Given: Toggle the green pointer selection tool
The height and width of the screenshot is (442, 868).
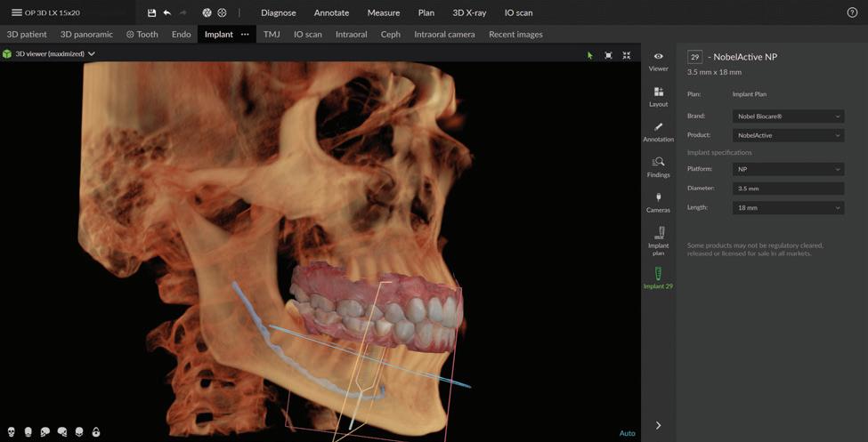Looking at the screenshot, I should tap(589, 55).
